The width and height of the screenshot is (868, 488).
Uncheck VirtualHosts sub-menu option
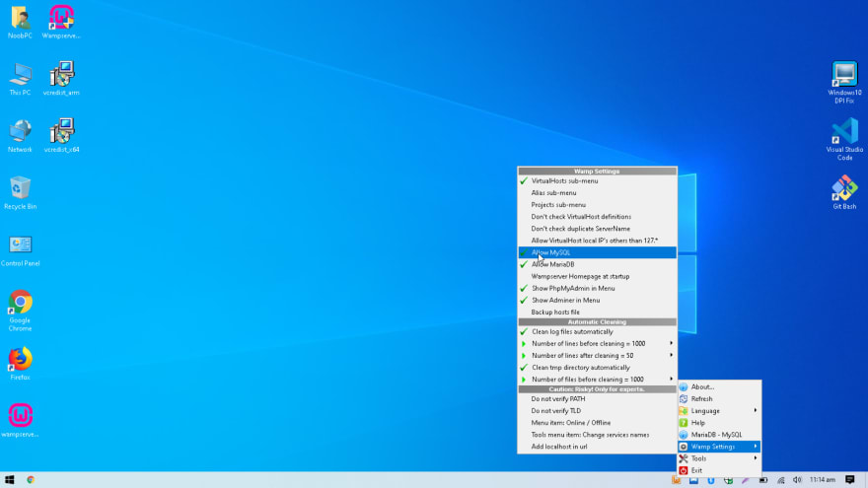pos(597,181)
